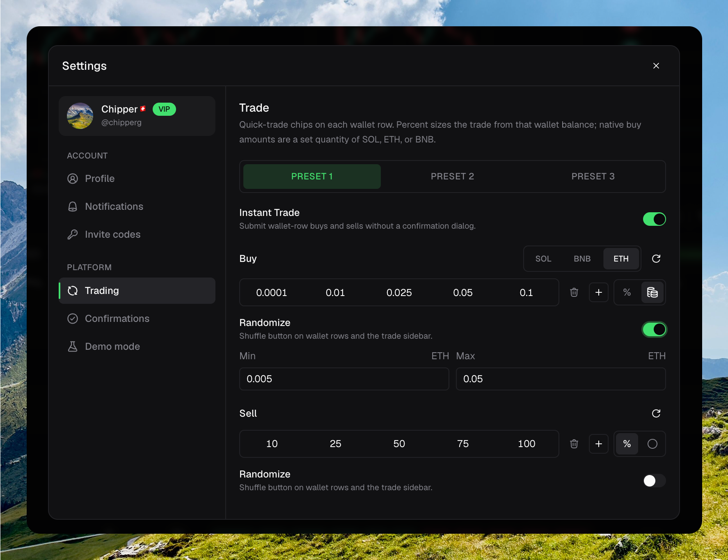Image resolution: width=728 pixels, height=560 pixels.
Task: Select the Trading section in sidebar
Action: (137, 291)
